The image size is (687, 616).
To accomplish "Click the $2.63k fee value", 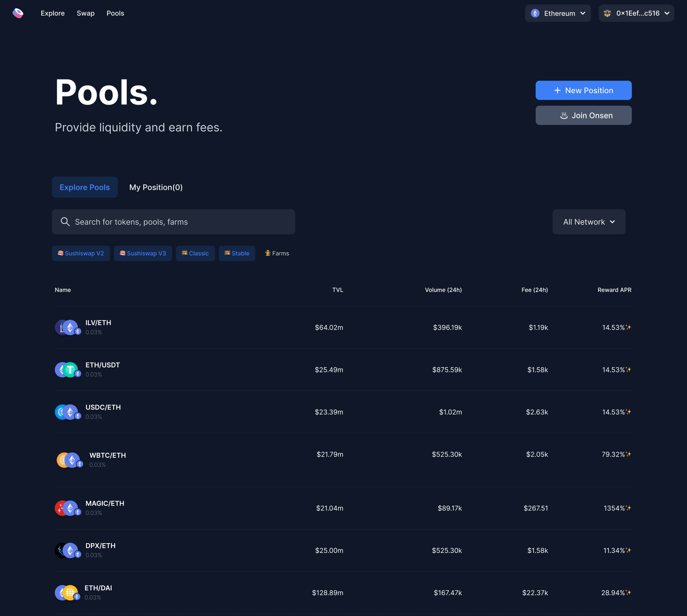I will 537,412.
